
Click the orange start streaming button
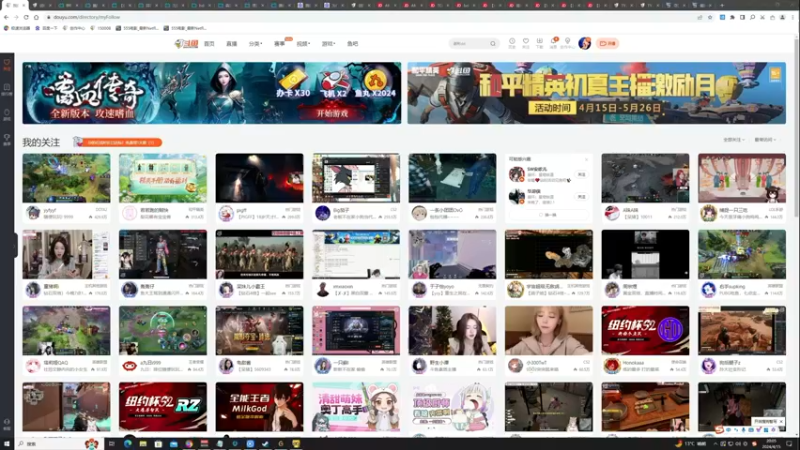click(x=607, y=43)
